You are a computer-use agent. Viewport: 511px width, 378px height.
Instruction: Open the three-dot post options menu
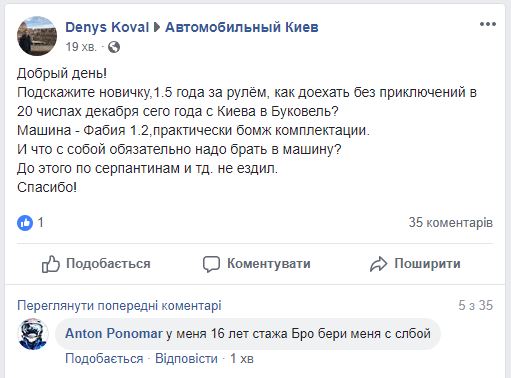point(488,24)
